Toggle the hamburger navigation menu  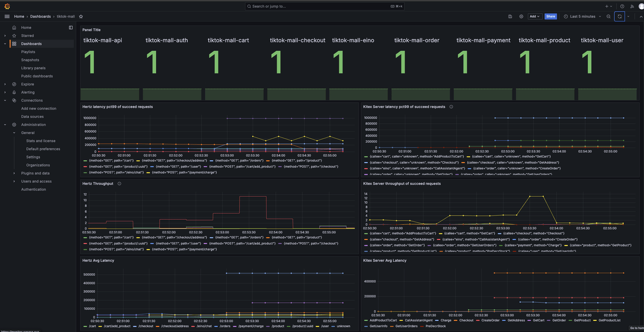pos(7,17)
